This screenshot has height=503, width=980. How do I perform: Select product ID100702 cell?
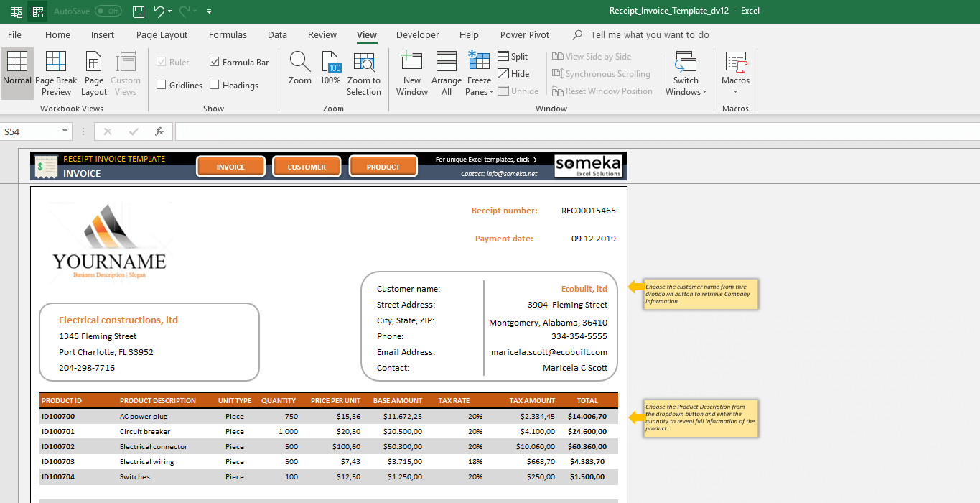pyautogui.click(x=58, y=447)
